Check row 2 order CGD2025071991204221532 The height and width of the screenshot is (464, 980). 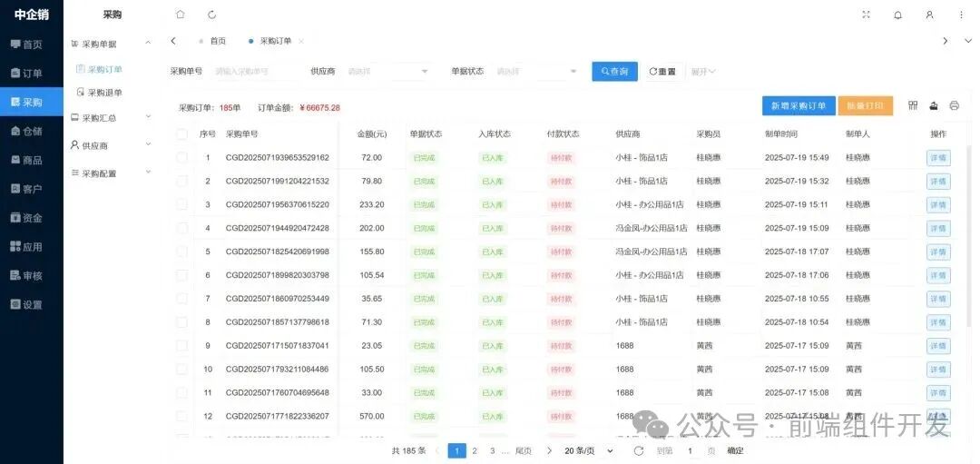pos(181,181)
